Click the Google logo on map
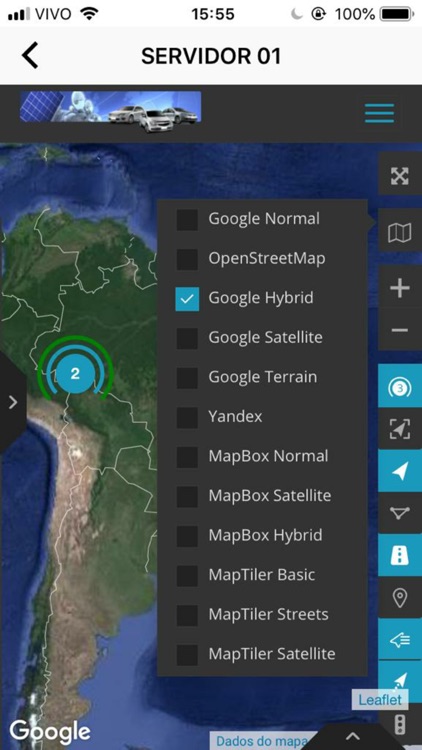Image resolution: width=422 pixels, height=750 pixels. (x=50, y=732)
